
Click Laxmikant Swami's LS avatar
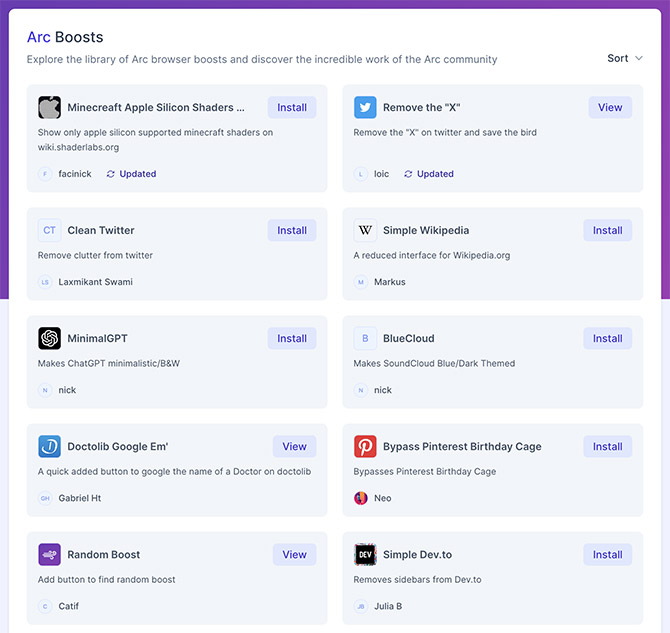(45, 282)
